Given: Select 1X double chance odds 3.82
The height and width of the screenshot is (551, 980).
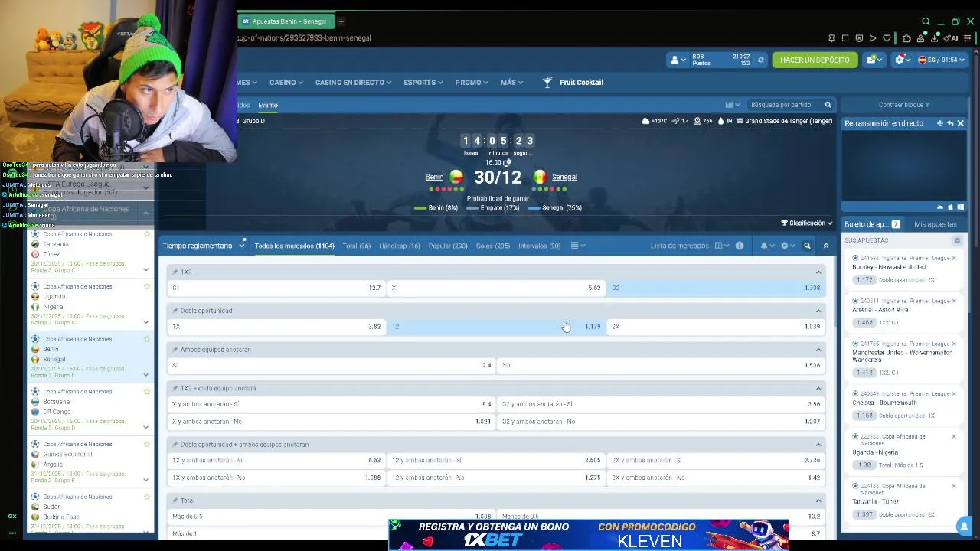Looking at the screenshot, I should 276,327.
